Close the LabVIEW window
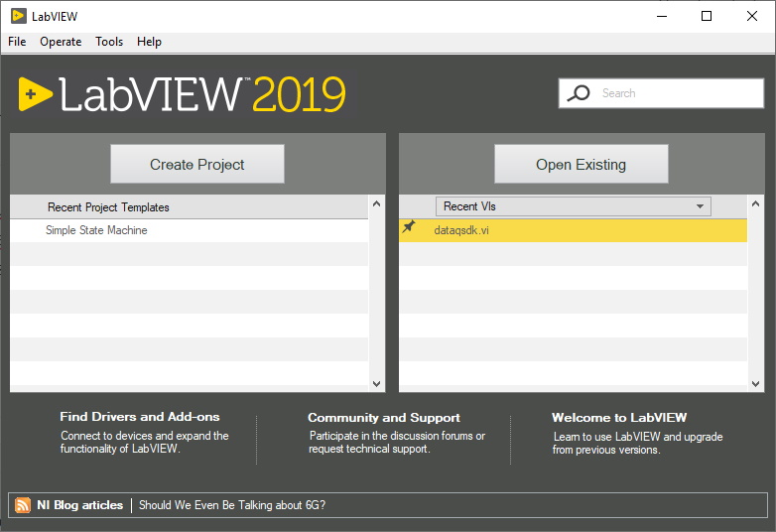Viewport: 776px width, 532px height. point(752,16)
